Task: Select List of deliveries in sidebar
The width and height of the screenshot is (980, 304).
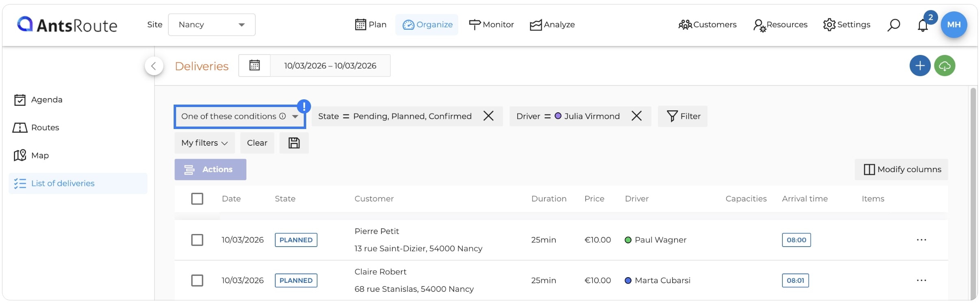Action: point(78,184)
